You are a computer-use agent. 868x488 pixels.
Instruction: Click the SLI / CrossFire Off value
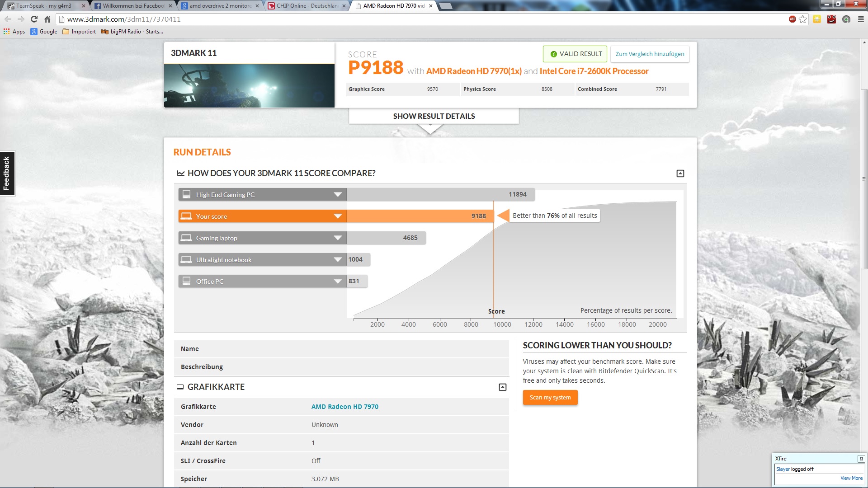tap(316, 461)
